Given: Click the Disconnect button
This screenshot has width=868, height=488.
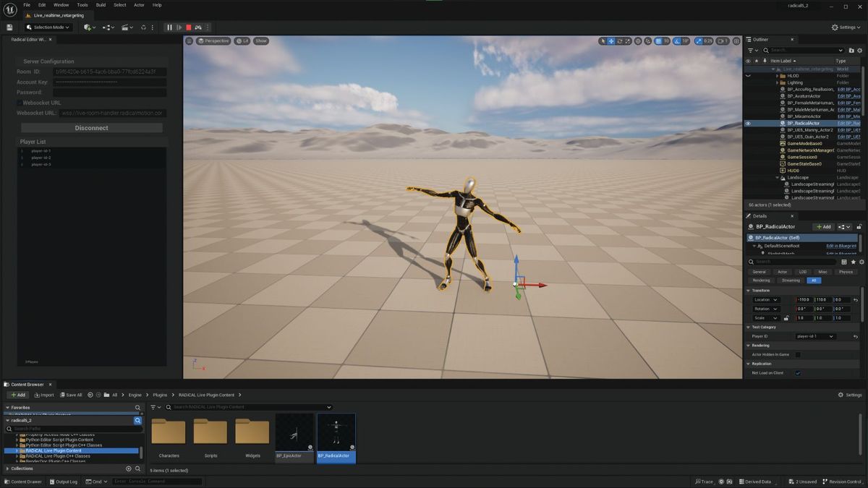Looking at the screenshot, I should tap(91, 127).
